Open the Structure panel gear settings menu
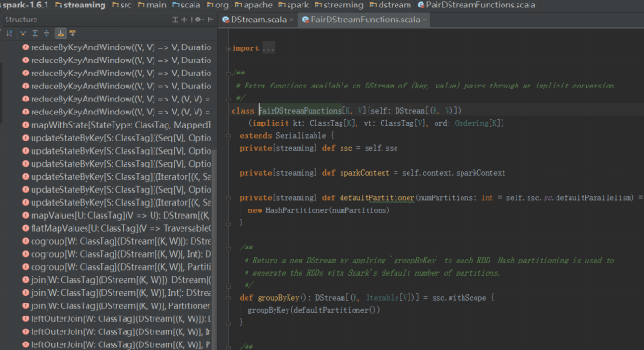Screen dimensions: 644x350 (x=199, y=20)
